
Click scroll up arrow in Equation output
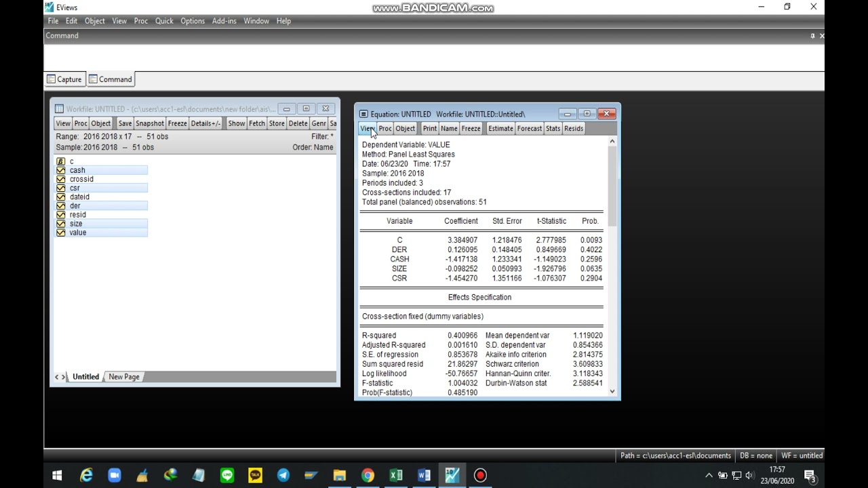[x=612, y=142]
